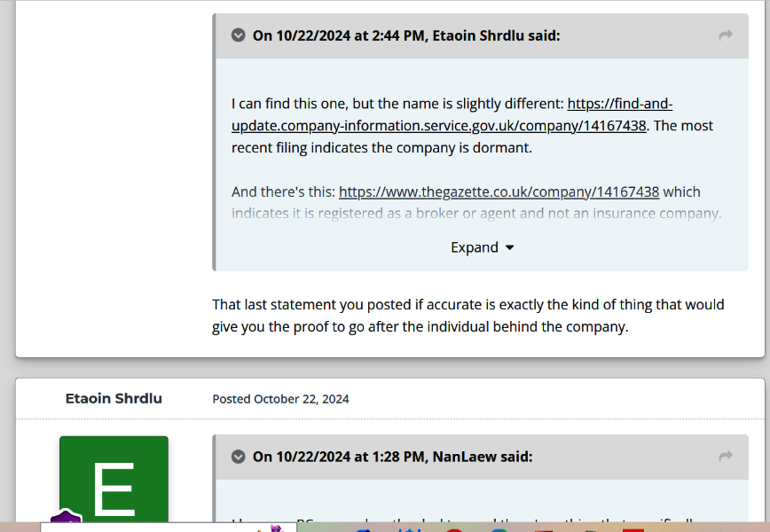Viewport: 770px width, 532px height.
Task: Open Etaoin Shrdlu's profile name link
Action: click(x=114, y=398)
